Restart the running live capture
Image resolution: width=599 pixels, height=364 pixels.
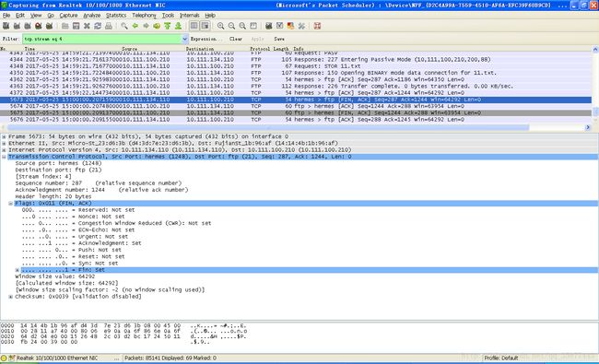click(49, 26)
